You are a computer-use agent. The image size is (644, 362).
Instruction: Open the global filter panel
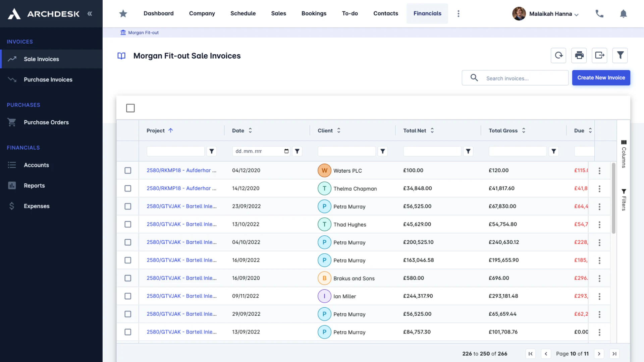pos(620,55)
